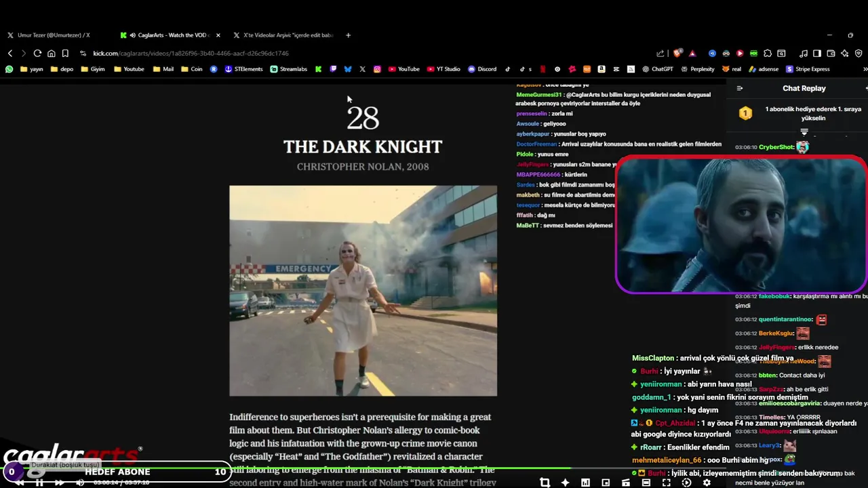Viewport: 868px width, 488px height.
Task: Open the Brave wallet icon
Action: [x=831, y=54]
